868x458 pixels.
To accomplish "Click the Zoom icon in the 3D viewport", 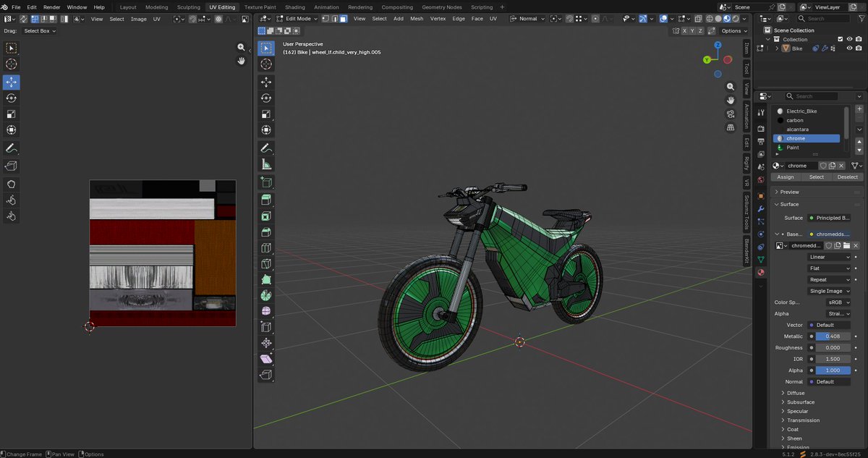I will (x=731, y=87).
